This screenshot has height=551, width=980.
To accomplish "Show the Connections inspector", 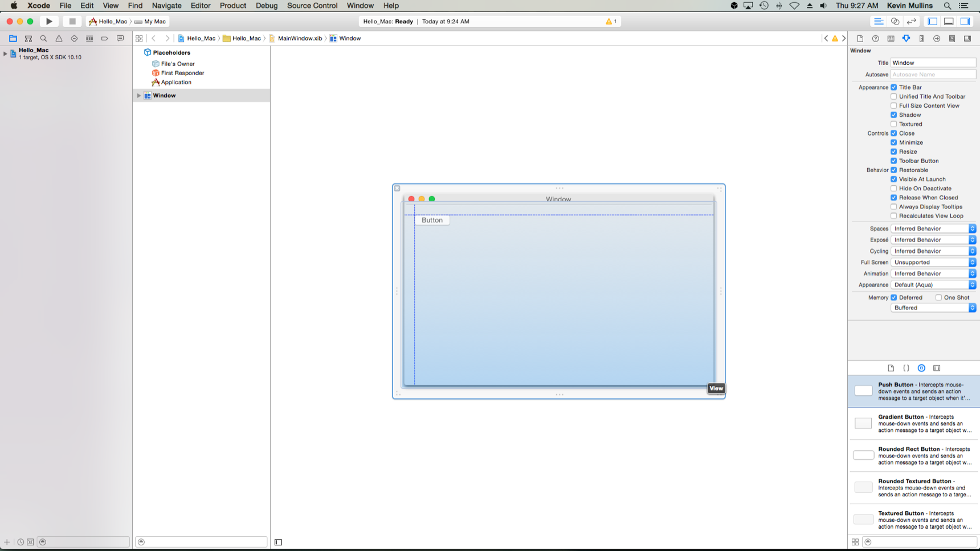I will (937, 39).
